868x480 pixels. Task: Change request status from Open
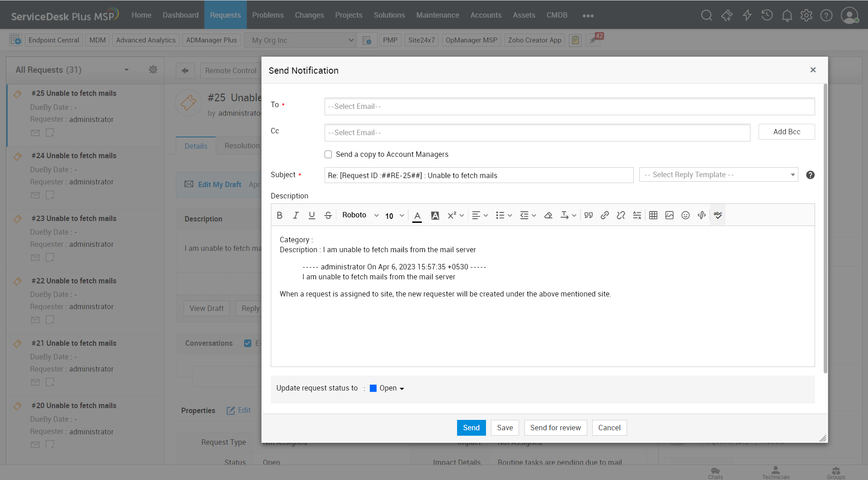click(x=387, y=388)
